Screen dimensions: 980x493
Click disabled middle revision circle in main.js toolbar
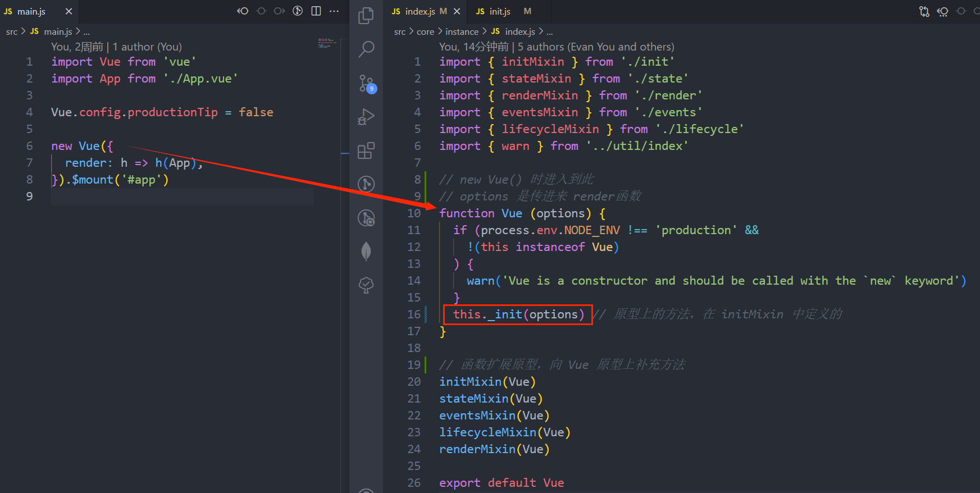point(261,11)
